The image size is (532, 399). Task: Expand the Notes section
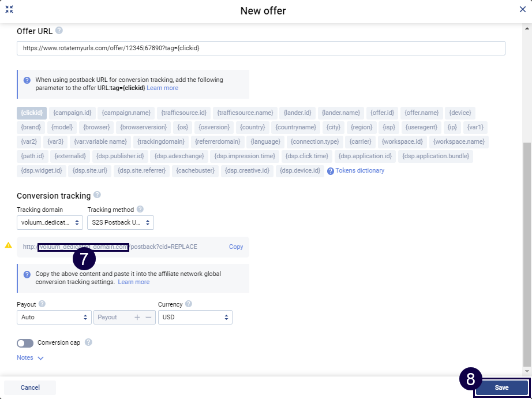pyautogui.click(x=30, y=358)
